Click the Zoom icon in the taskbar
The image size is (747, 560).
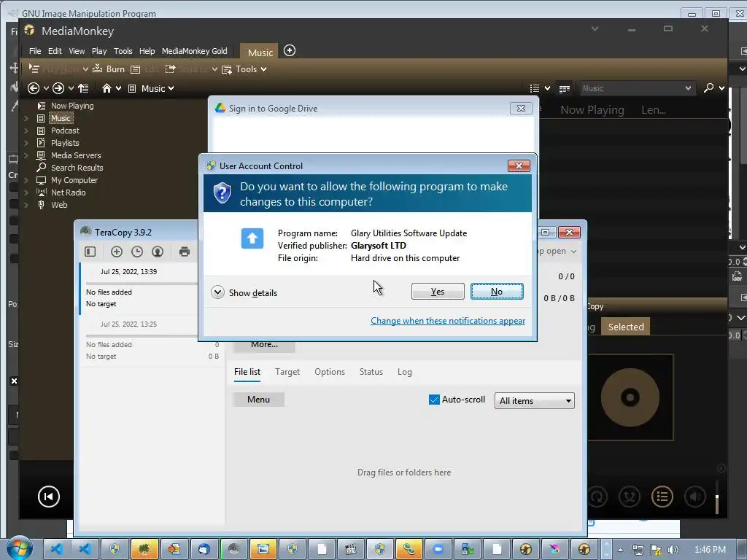438,549
